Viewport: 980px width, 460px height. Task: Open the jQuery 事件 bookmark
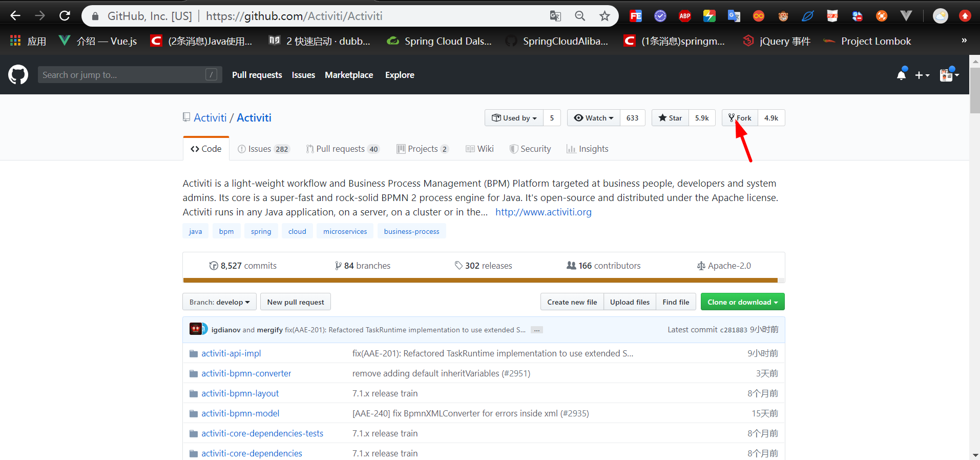pos(777,41)
